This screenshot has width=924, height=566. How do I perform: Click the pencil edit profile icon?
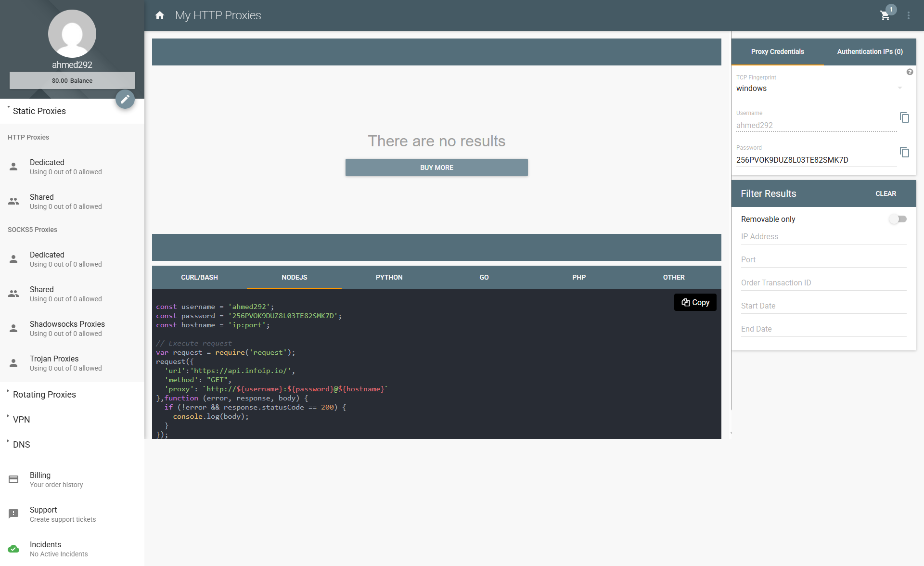click(x=125, y=99)
